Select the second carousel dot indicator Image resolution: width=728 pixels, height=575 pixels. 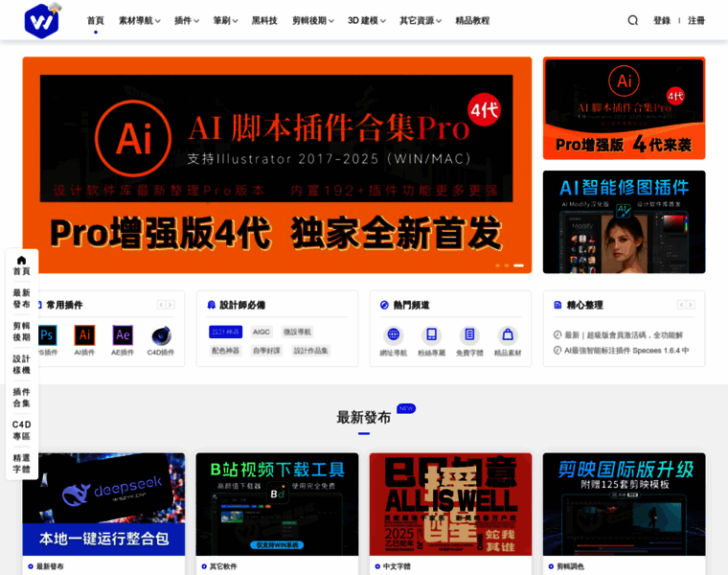tap(507, 265)
